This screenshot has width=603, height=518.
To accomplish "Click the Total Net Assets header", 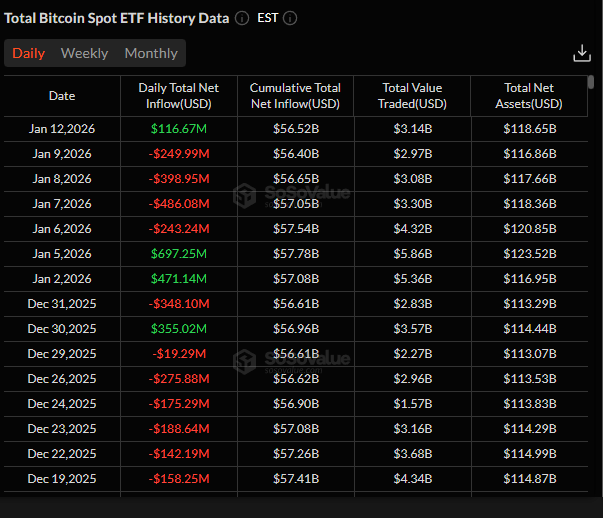I will pos(529,96).
